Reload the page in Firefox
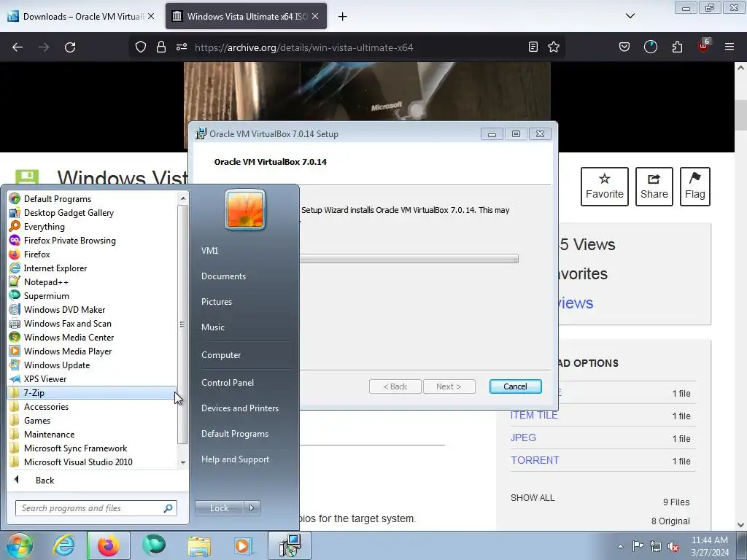This screenshot has height=560, width=747. [x=70, y=47]
